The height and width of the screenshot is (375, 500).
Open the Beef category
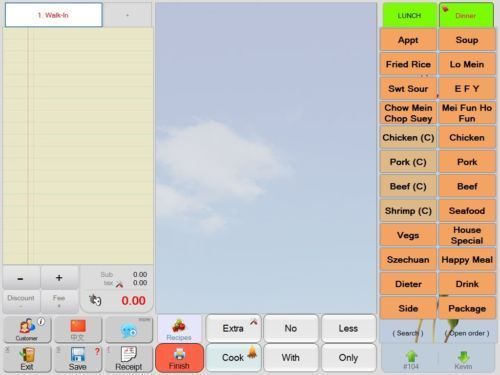pyautogui.click(x=467, y=186)
